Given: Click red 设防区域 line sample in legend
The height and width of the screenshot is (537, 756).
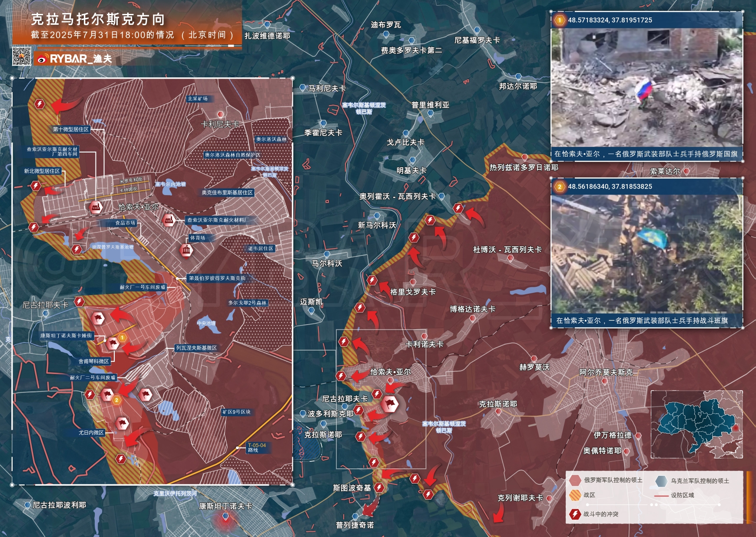Looking at the screenshot, I should [661, 496].
